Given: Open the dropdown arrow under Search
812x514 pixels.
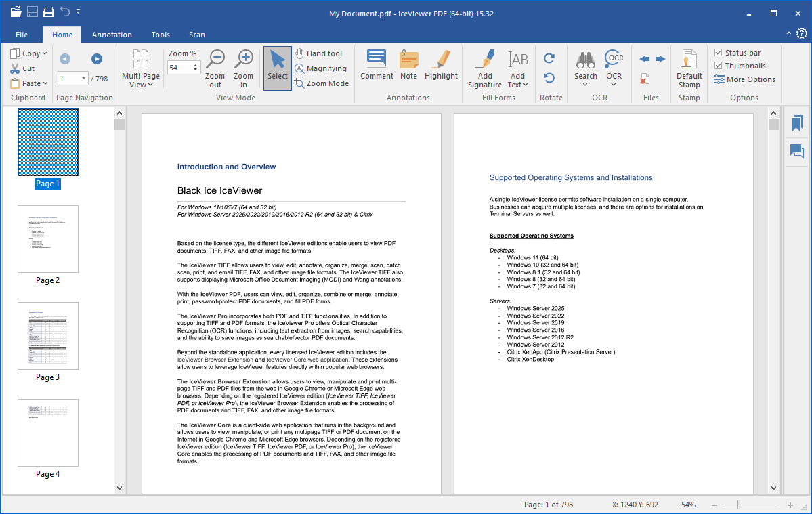Looking at the screenshot, I should (x=586, y=85).
